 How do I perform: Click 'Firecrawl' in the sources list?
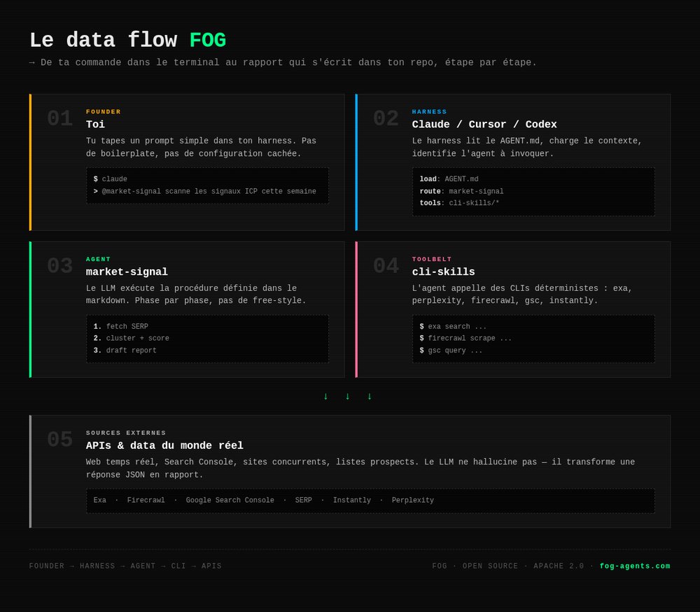(x=146, y=500)
